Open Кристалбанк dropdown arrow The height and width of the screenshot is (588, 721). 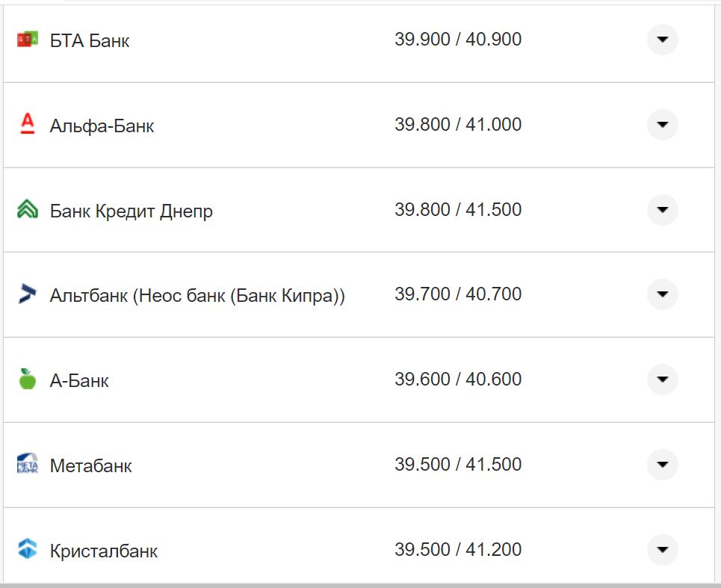tap(662, 550)
